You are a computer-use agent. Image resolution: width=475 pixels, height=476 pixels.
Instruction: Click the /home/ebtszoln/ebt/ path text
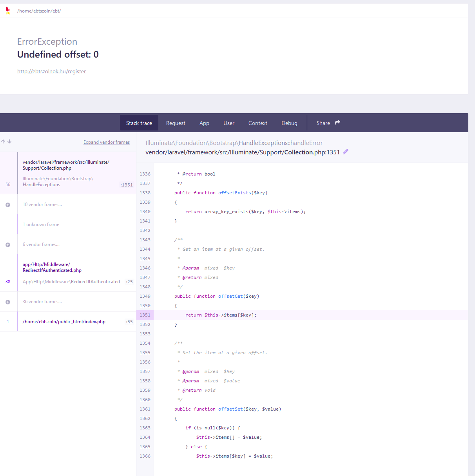coord(39,11)
